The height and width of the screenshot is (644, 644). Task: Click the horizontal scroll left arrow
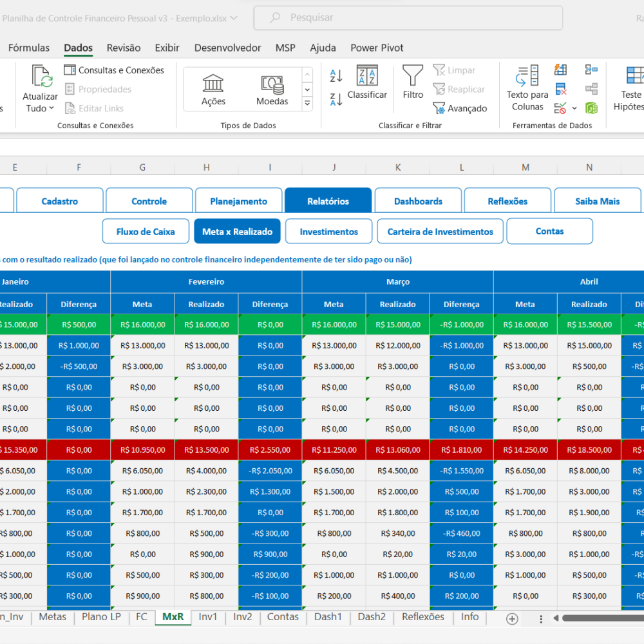coord(556,618)
